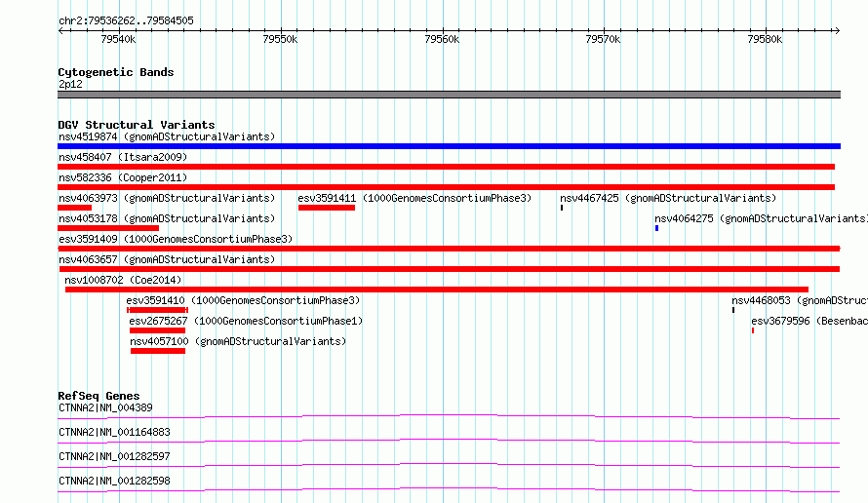Open the CTNNA2|NM_004389 gene label
The height and width of the screenshot is (503, 868).
pos(105,407)
